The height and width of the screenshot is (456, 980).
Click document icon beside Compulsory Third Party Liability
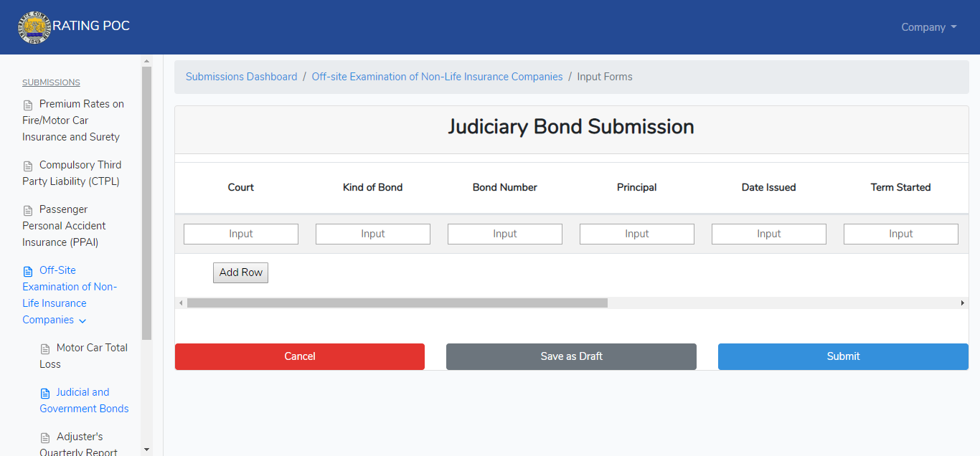click(28, 166)
